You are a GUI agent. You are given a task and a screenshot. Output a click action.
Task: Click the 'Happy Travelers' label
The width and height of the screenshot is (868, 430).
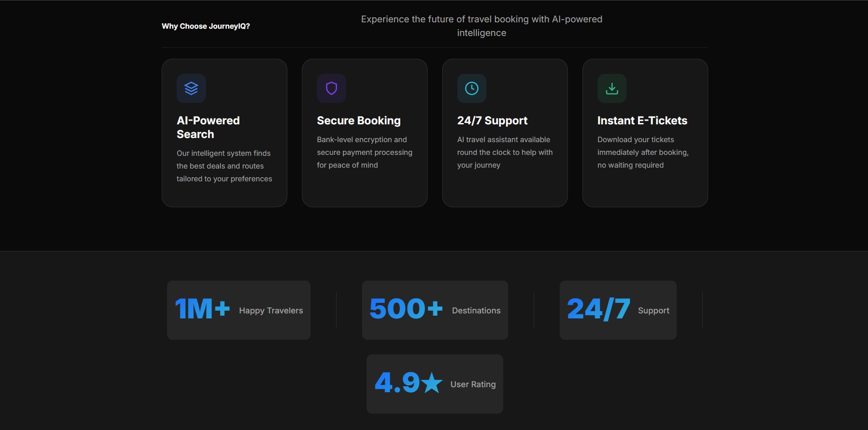pyautogui.click(x=271, y=310)
